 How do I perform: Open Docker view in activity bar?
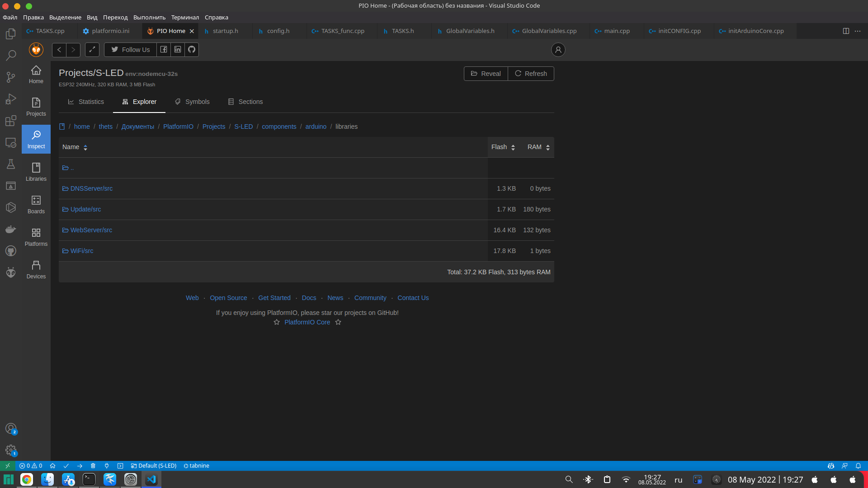click(11, 229)
